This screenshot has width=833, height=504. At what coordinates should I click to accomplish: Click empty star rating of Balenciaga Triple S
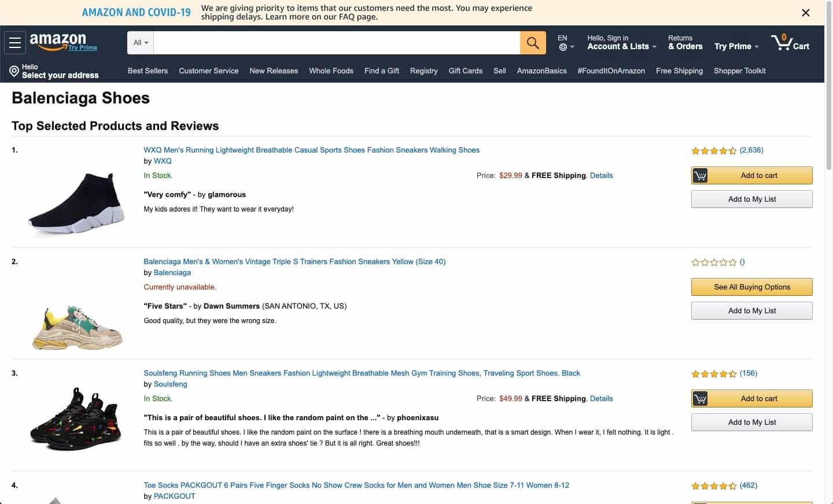[714, 262]
